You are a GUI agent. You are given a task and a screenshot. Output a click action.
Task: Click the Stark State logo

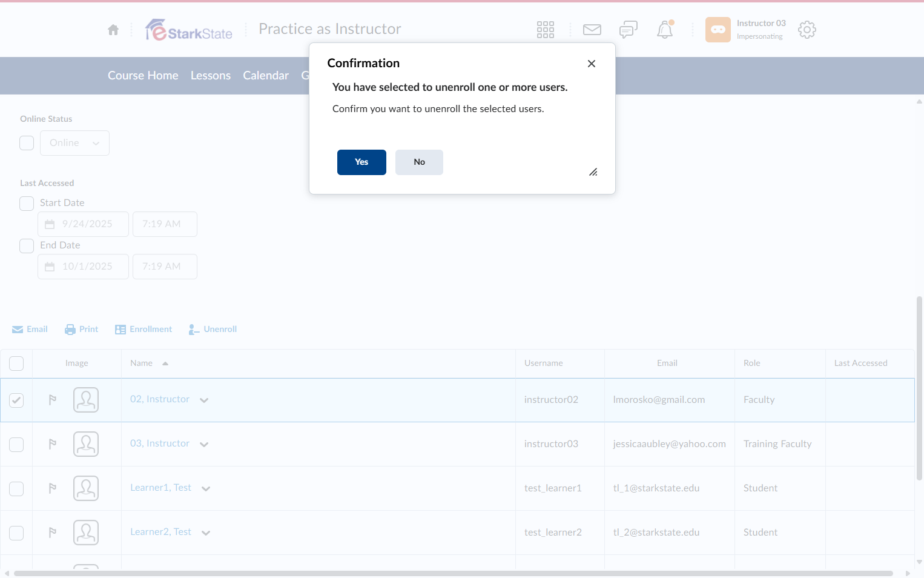[x=189, y=30]
